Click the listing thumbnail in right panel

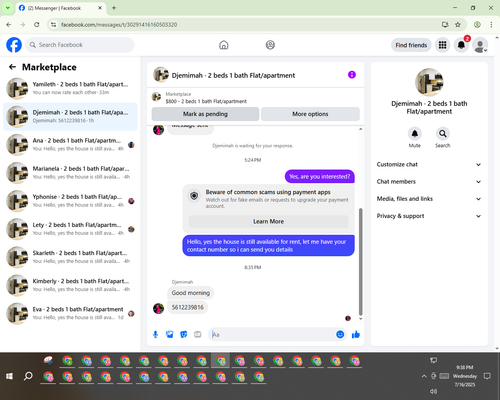pyautogui.click(x=429, y=82)
